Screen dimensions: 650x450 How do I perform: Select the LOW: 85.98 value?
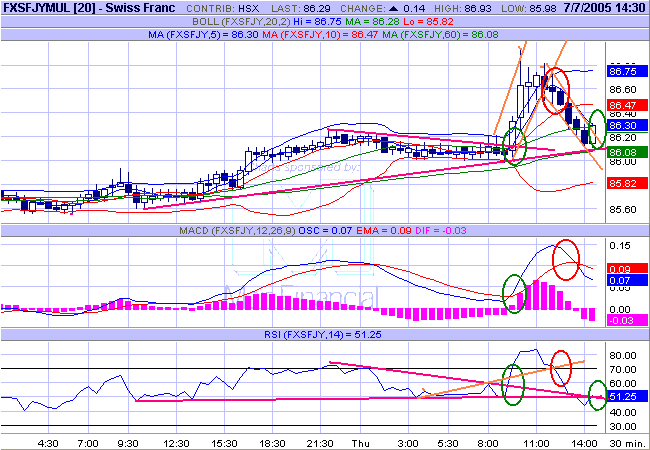click(x=529, y=9)
